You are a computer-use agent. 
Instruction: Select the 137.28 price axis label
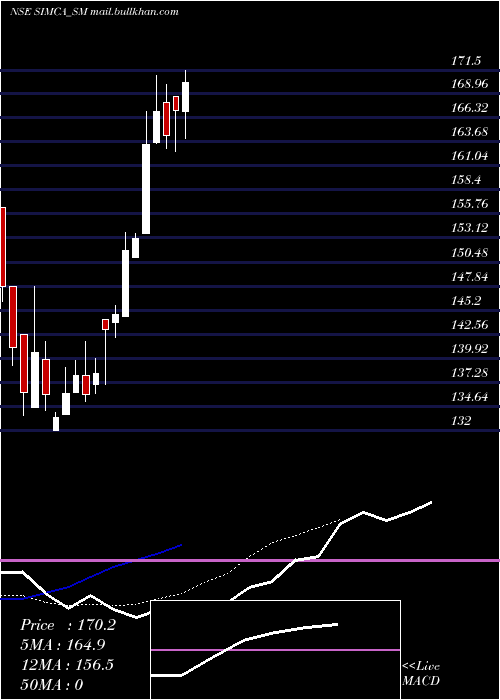470,373
